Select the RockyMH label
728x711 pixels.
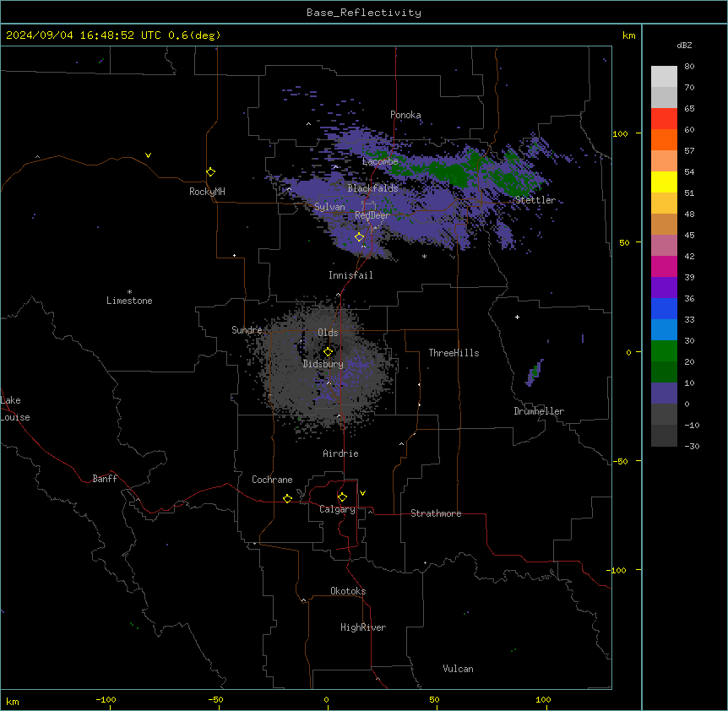tap(207, 192)
